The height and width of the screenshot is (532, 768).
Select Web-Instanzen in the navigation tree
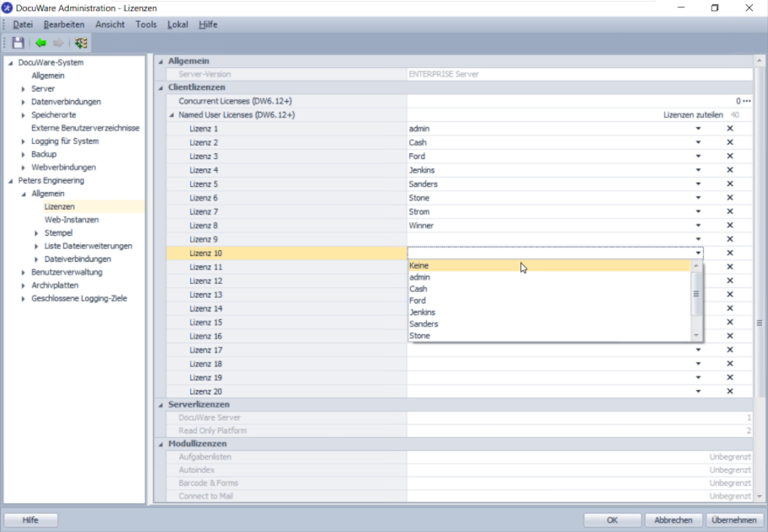72,220
